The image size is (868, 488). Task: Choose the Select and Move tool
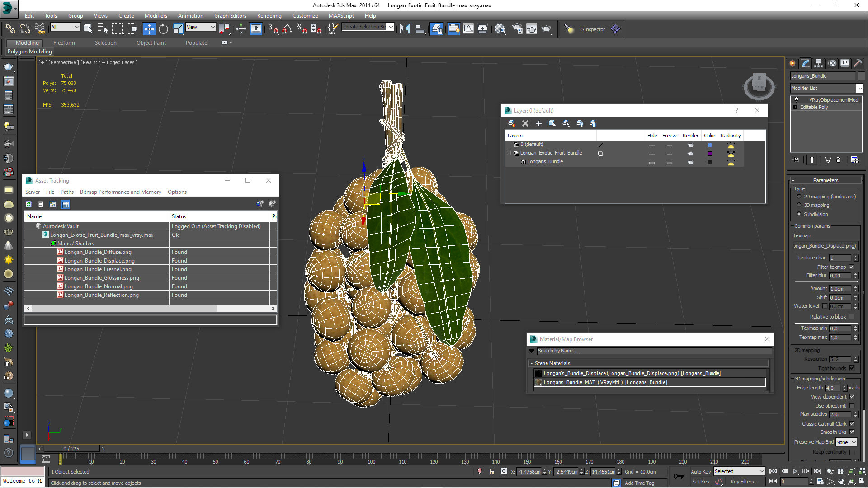point(149,29)
